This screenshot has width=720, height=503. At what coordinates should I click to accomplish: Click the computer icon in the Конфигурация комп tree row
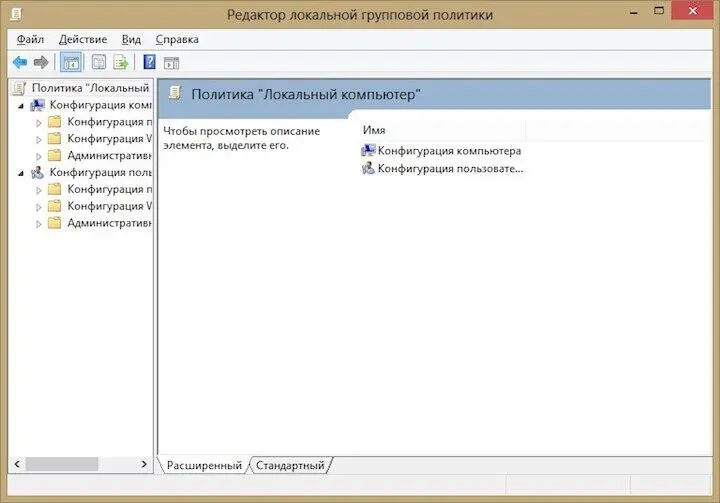(x=38, y=105)
